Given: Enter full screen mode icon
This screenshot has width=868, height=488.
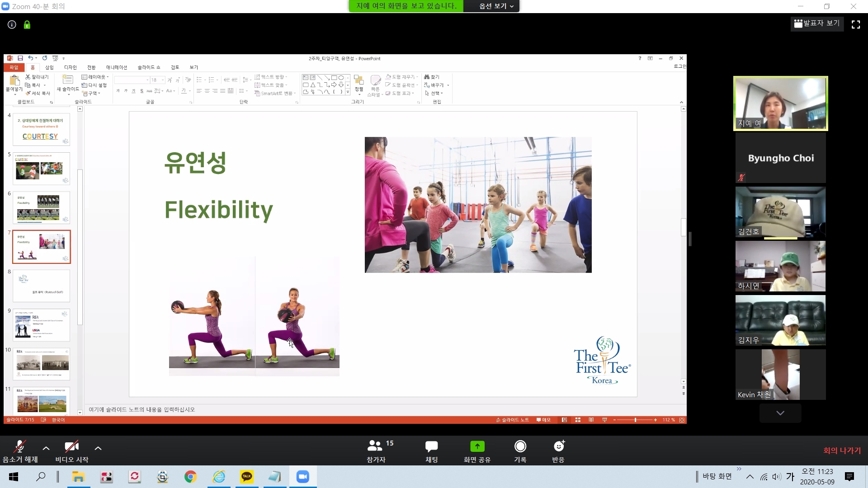Looking at the screenshot, I should 855,25.
